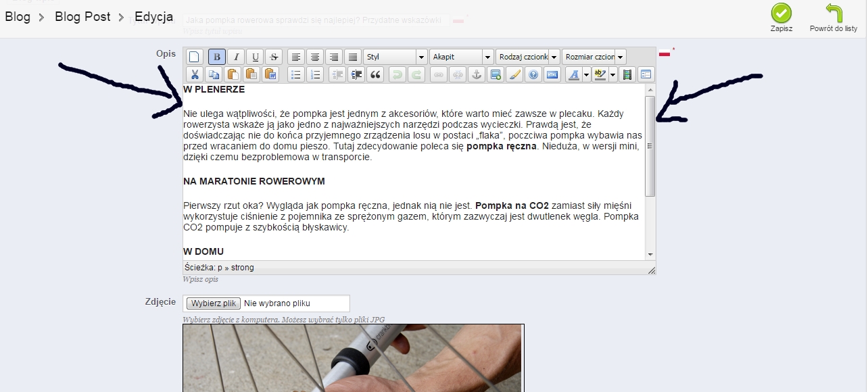
Task: Click the heading 'NA MARATONIE ROWEROWYM'
Action: click(254, 181)
